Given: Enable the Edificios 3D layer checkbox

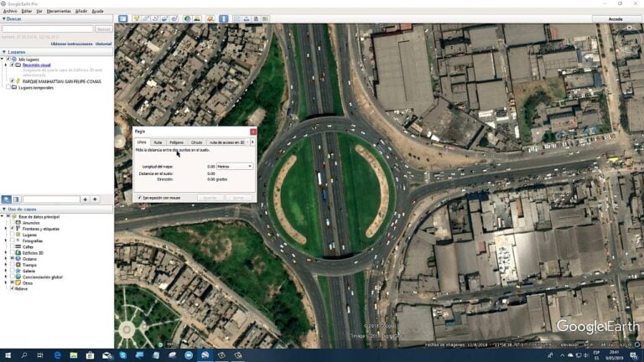Looking at the screenshot, I should point(13,253).
